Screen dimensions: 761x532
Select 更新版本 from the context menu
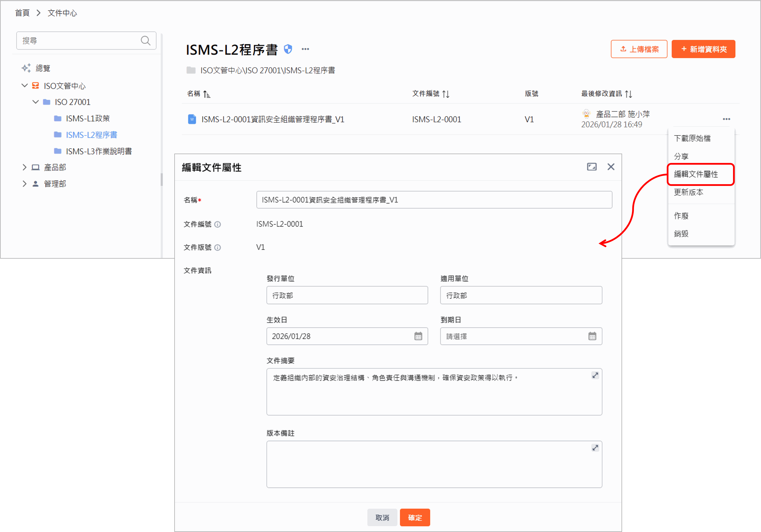point(688,192)
